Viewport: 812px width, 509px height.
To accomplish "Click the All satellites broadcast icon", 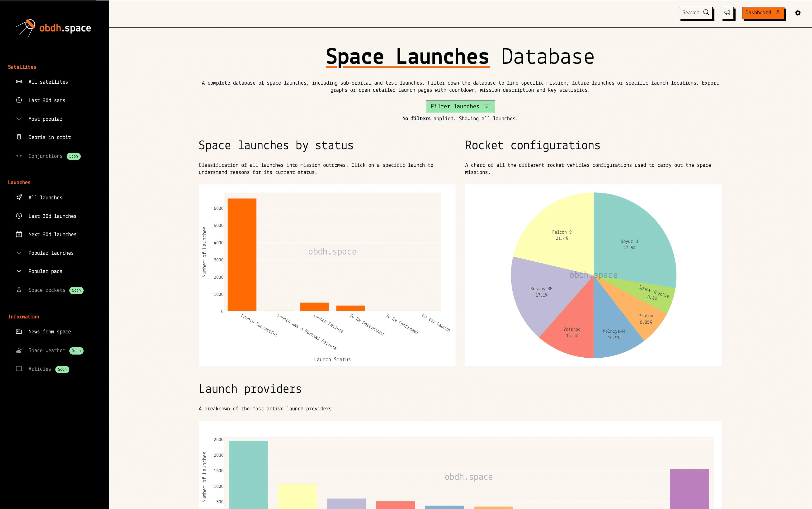I will pyautogui.click(x=19, y=82).
